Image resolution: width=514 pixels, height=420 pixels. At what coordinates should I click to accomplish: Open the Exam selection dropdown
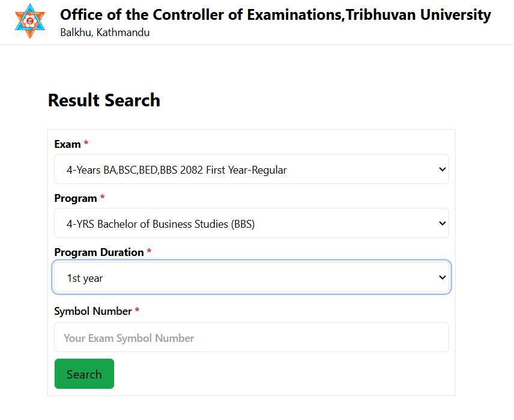pyautogui.click(x=252, y=169)
